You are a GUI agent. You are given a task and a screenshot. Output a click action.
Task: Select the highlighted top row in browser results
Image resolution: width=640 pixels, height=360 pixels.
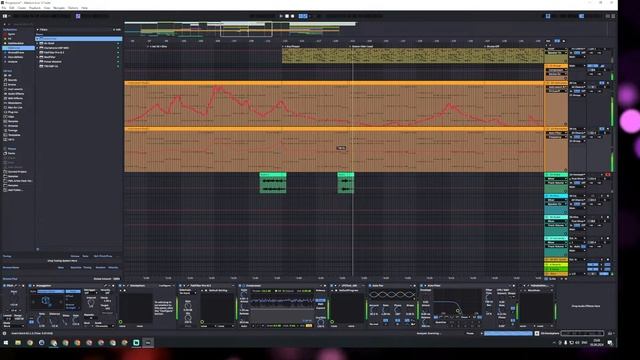pos(79,39)
